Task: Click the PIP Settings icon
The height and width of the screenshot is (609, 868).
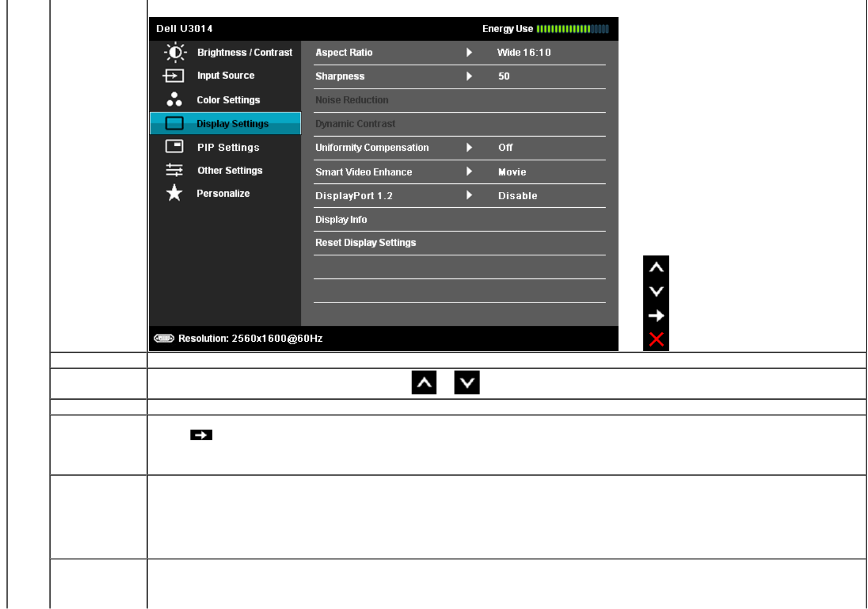Action: [x=174, y=146]
